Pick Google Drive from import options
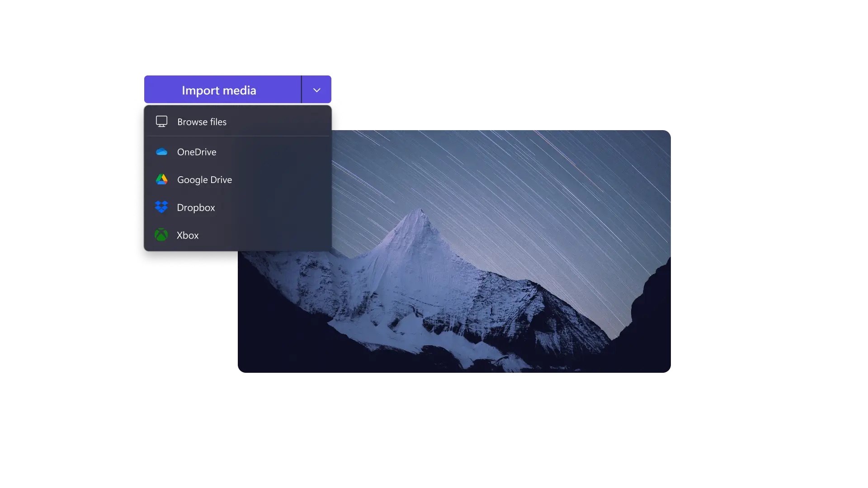 204,179
